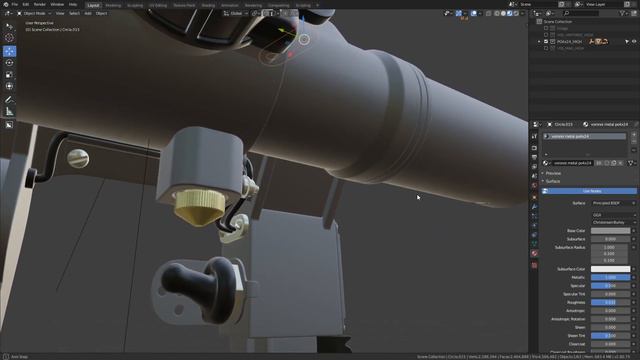Expand the Preview panel
Screen dimensions: 640x360
(553, 173)
